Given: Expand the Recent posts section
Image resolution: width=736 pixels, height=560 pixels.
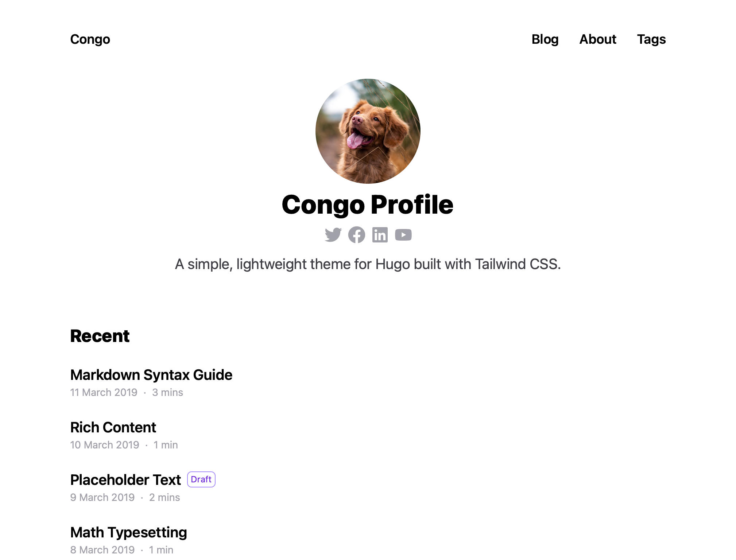Looking at the screenshot, I should click(x=100, y=335).
